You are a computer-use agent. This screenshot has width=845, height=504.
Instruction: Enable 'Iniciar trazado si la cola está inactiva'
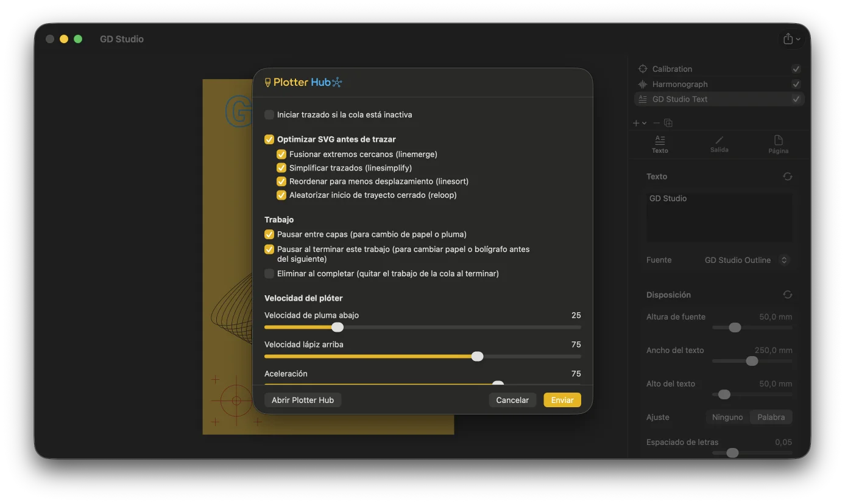(269, 114)
